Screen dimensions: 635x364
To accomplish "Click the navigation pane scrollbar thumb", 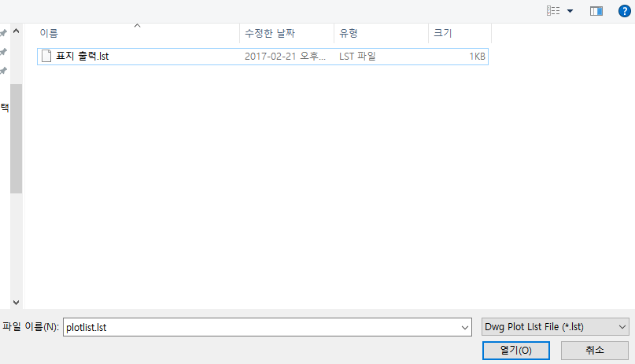I will [16, 138].
